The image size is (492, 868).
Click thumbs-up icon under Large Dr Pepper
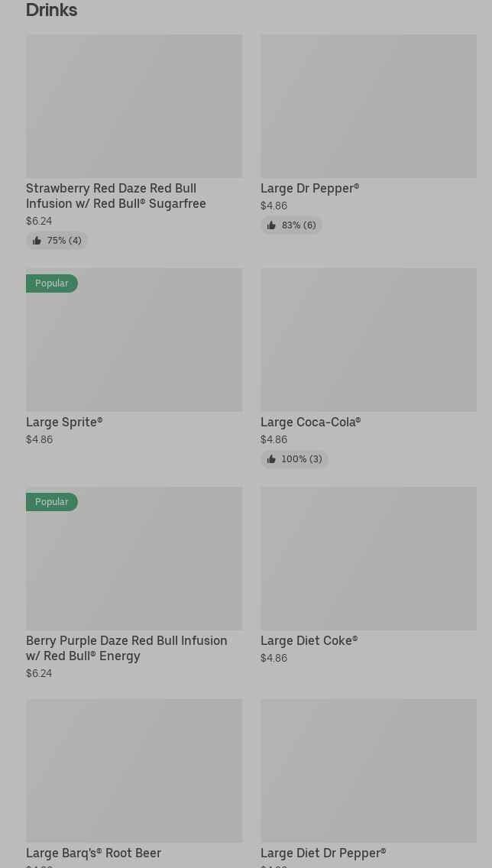271,225
